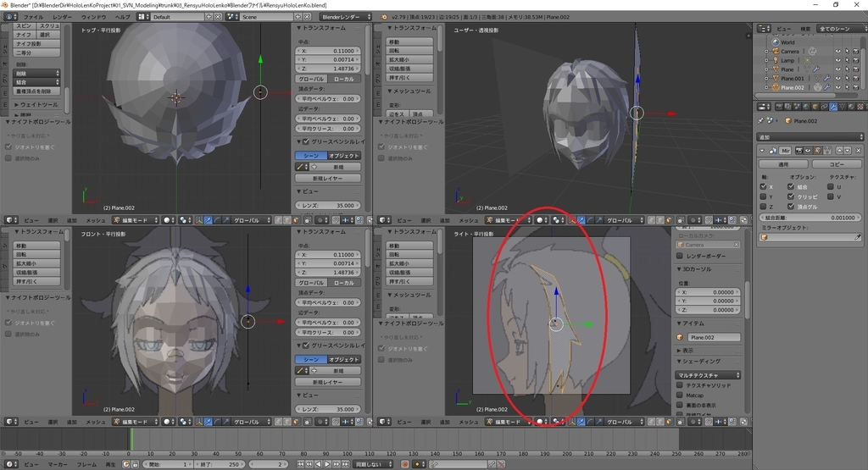Screen dimensions: 868x470
Task: Enable the レンダーボーダー checkbox
Action: click(x=680, y=256)
